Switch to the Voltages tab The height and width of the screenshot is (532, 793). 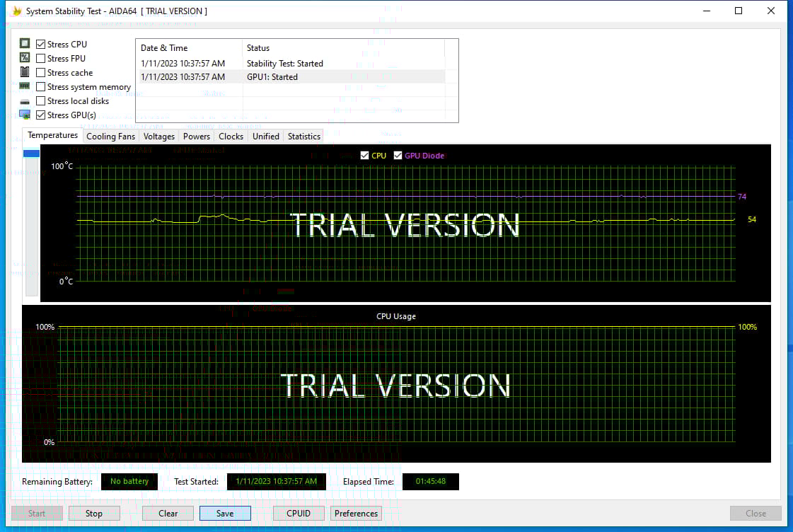(159, 137)
